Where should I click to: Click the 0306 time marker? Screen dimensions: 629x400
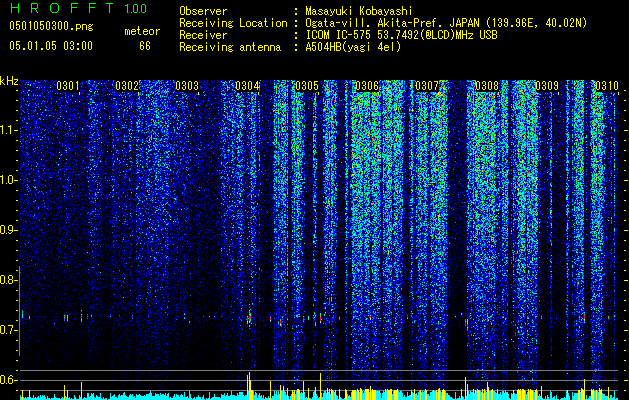tap(367, 86)
